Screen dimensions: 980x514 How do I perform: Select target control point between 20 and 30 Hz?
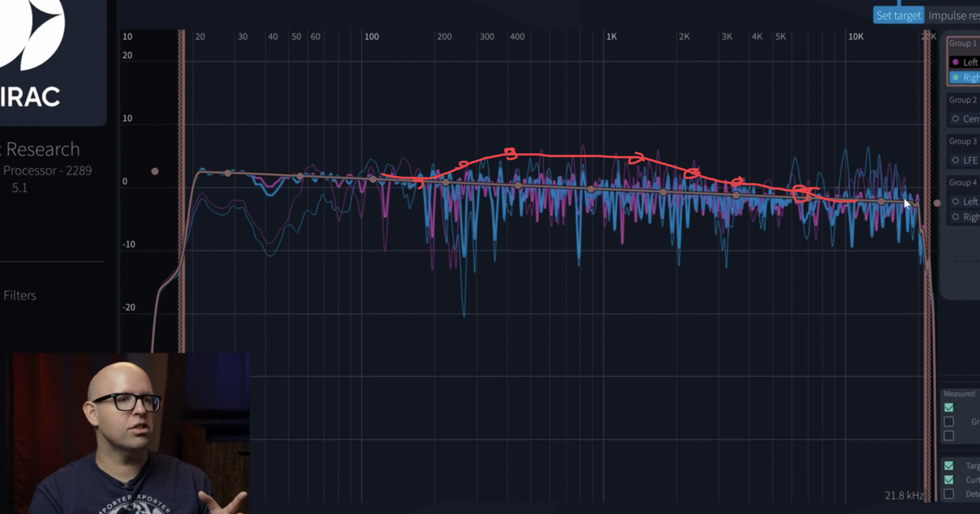tap(228, 173)
